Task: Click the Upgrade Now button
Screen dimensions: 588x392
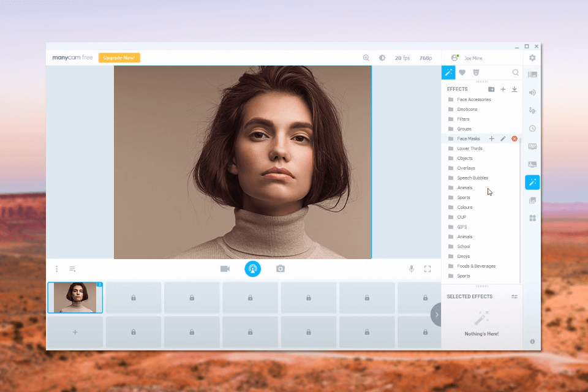Action: pos(119,57)
